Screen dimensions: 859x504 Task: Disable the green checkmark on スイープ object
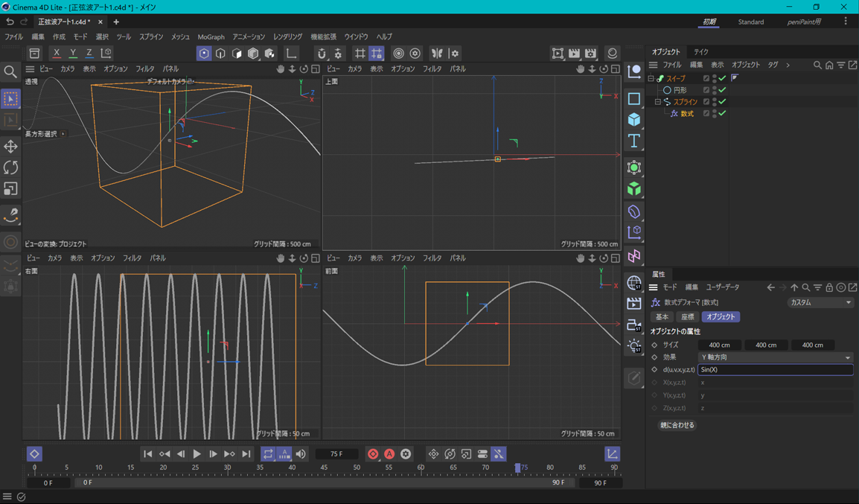click(x=722, y=78)
